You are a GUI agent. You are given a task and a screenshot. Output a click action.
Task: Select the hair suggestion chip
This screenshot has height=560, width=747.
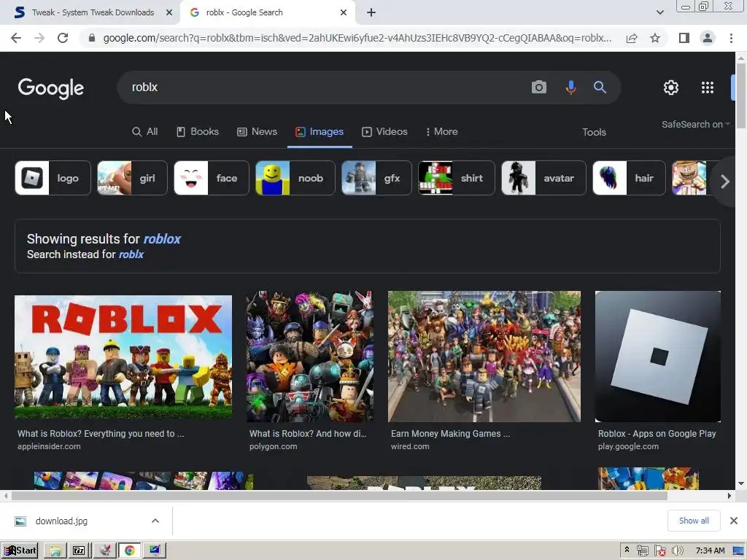(x=629, y=178)
